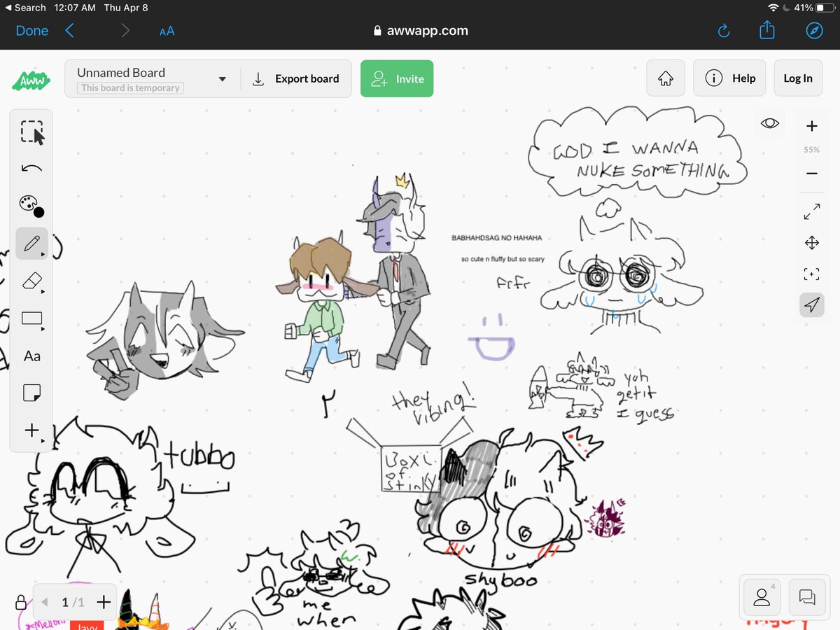Toggle the eye visibility icon
This screenshot has height=630, width=840.
tap(770, 124)
